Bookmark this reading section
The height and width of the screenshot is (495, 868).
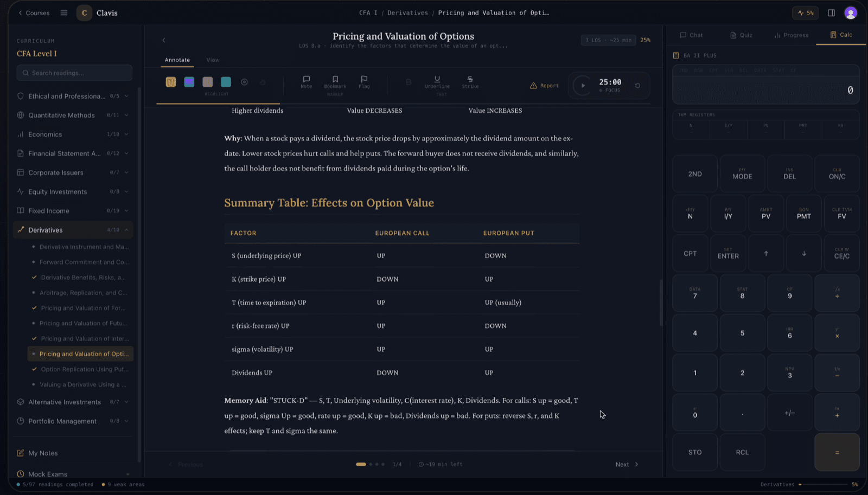[x=335, y=82]
